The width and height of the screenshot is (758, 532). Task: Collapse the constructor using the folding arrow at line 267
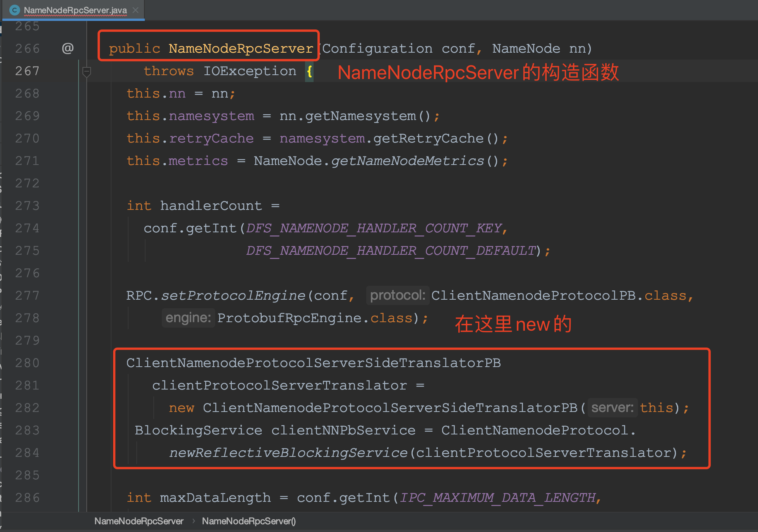click(86, 71)
